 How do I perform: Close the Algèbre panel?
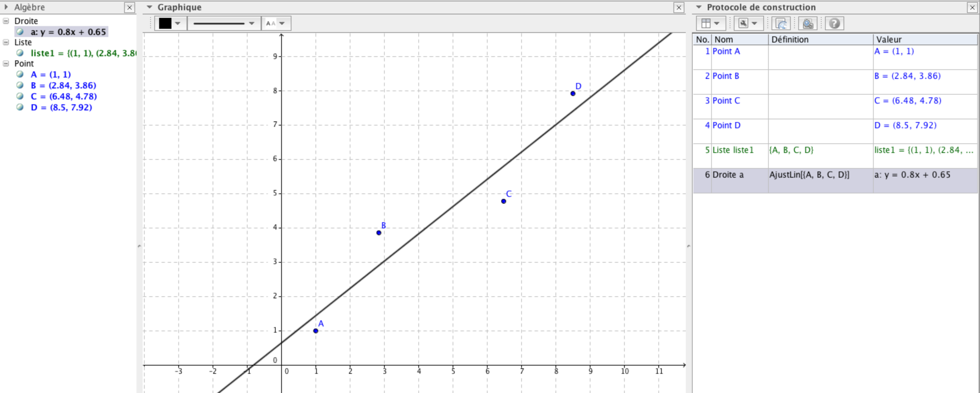(x=129, y=7)
